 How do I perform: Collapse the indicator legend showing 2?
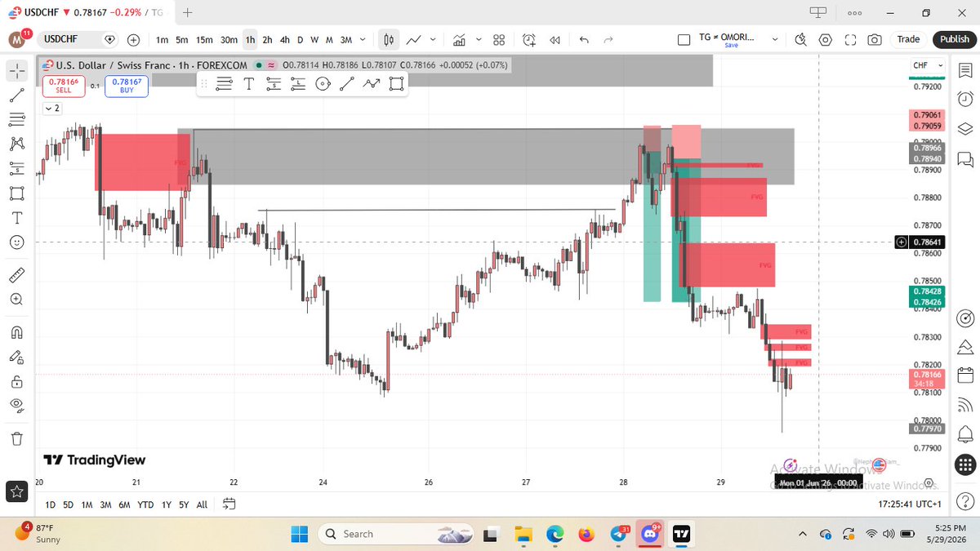[x=52, y=108]
